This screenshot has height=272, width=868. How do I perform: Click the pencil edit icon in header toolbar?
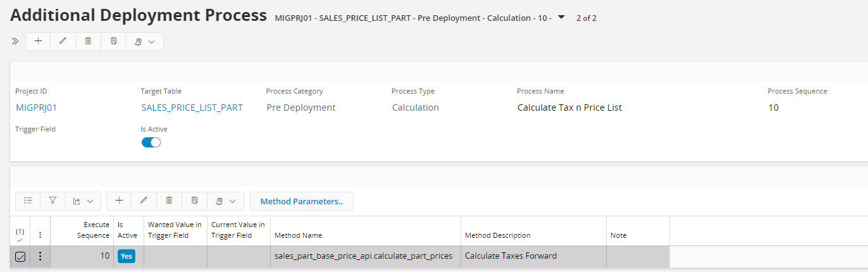tap(63, 41)
